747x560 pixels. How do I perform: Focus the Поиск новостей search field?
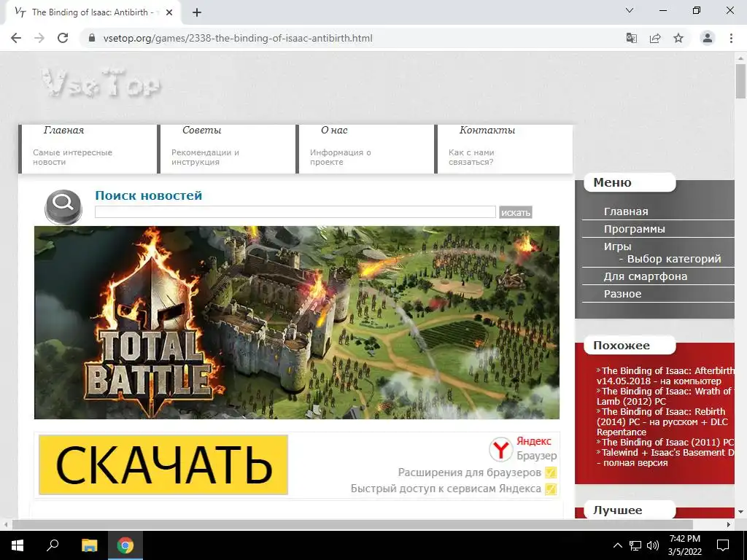pos(295,212)
